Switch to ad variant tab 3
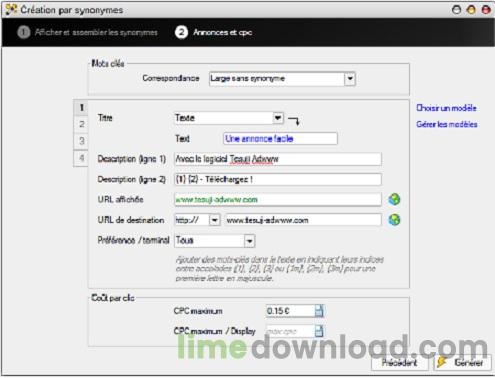Image resolution: width=495 pixels, height=378 pixels. pos(81,141)
